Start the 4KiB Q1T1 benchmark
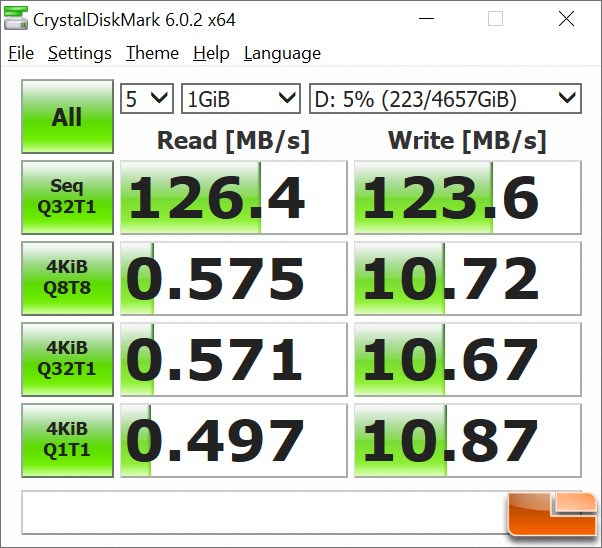Screen dimensions: 602x548 pyautogui.click(x=68, y=440)
